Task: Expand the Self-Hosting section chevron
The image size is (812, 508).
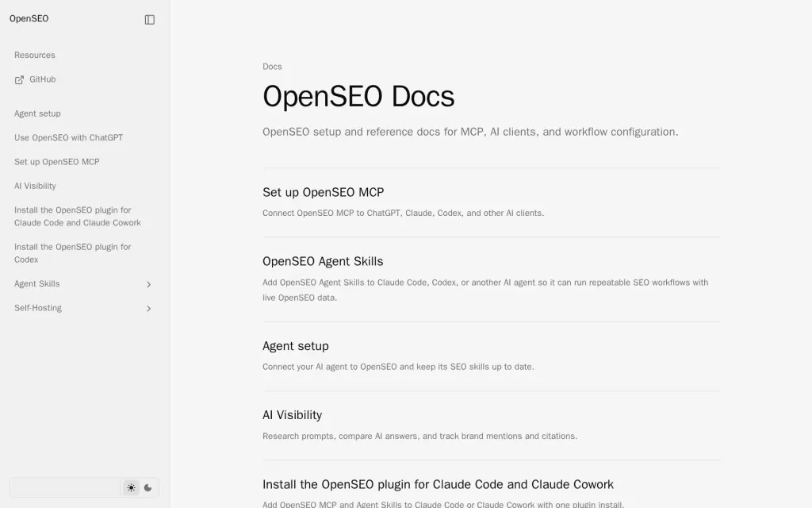Action: [x=148, y=309]
